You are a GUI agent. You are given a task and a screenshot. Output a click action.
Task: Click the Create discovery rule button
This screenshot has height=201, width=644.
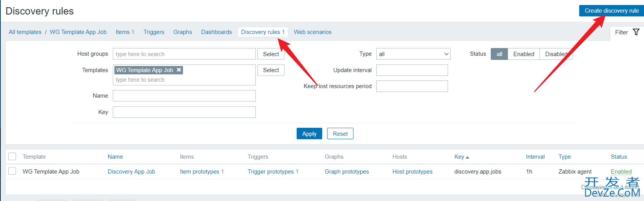612,11
